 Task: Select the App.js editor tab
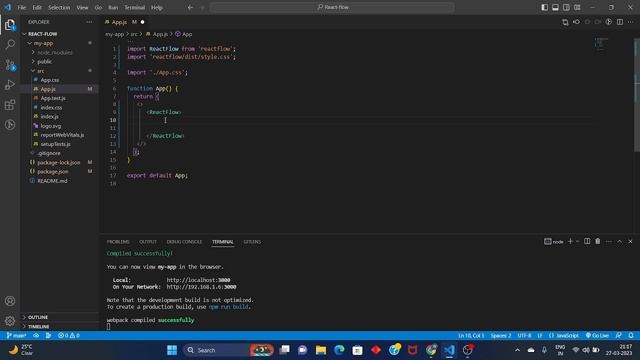pos(124,22)
